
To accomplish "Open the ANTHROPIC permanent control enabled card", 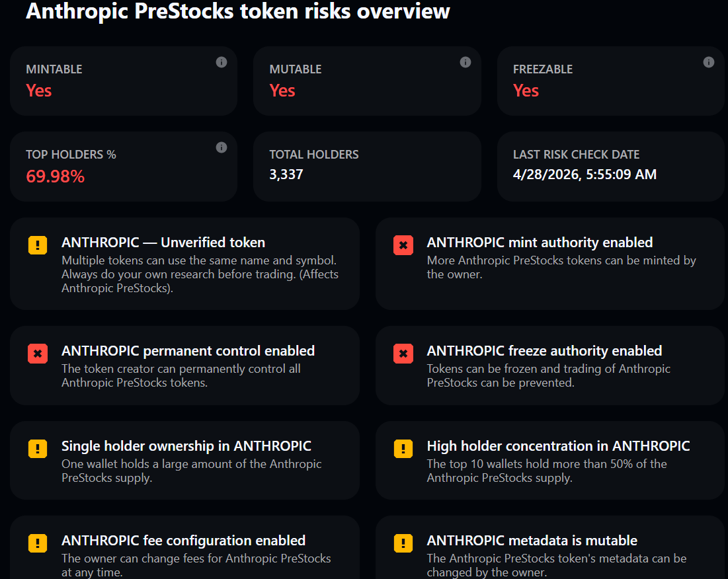I will (x=185, y=365).
